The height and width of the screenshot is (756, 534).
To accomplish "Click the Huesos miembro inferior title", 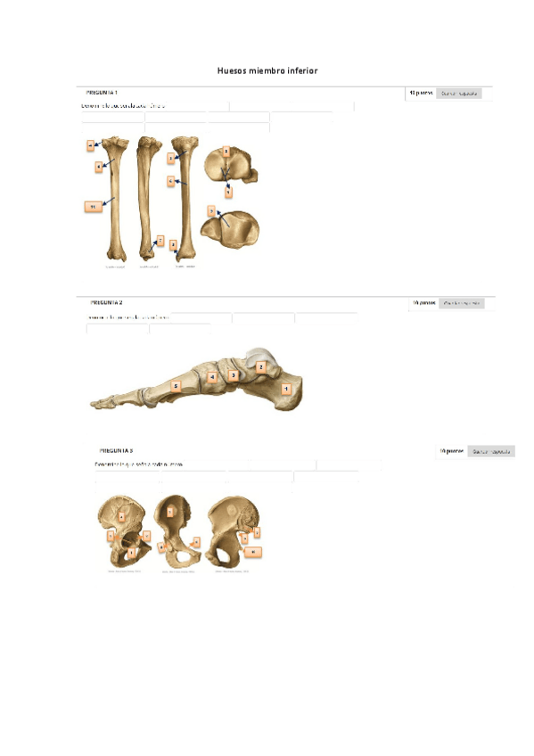I will (x=267, y=71).
